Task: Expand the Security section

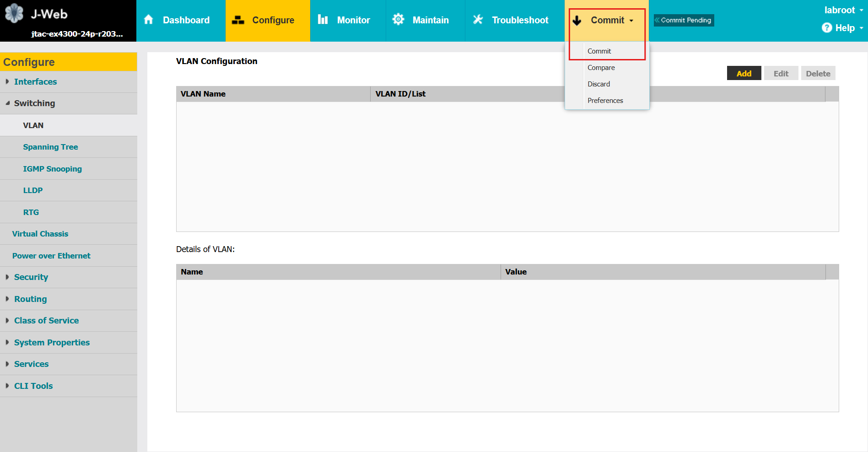Action: (x=31, y=277)
